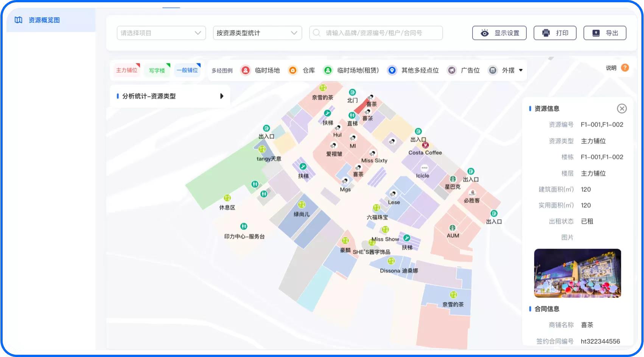
Task: Select the 爱福號 shop marker
Action: pos(333,146)
